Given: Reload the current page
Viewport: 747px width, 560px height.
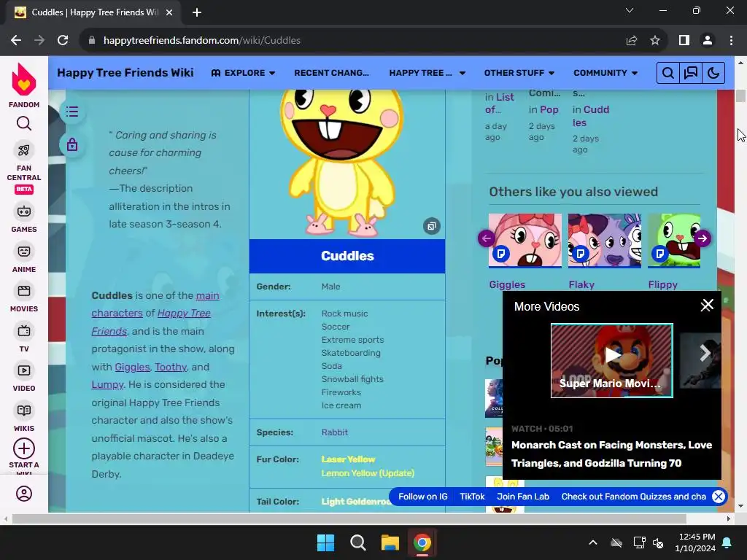Looking at the screenshot, I should (63, 41).
